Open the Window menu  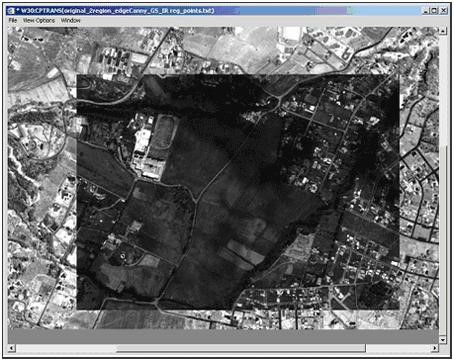tap(70, 20)
